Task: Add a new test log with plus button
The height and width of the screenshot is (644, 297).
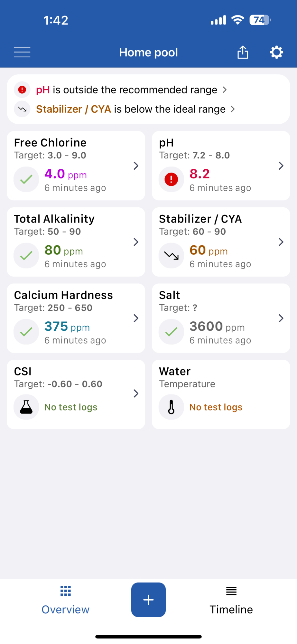Action: (148, 600)
